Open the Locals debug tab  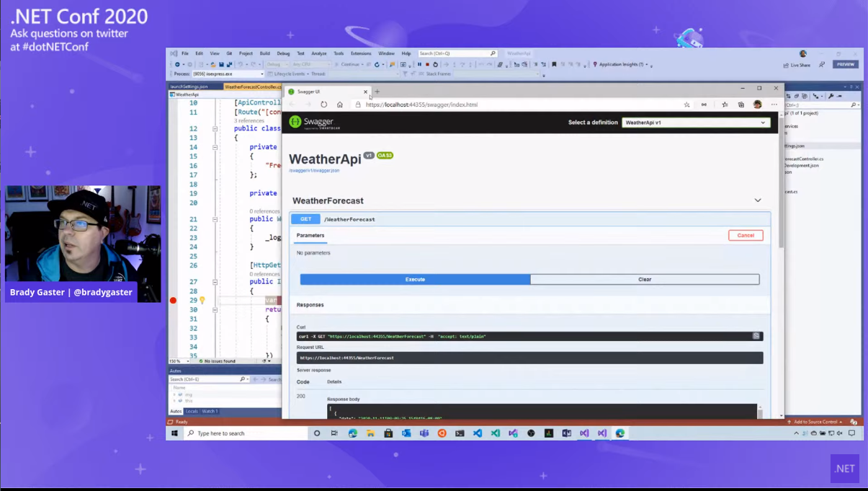coord(192,411)
